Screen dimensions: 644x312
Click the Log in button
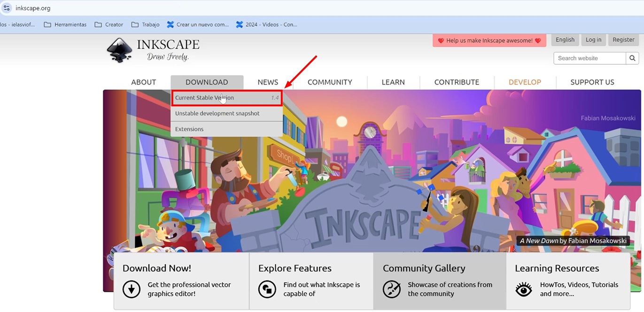[x=593, y=39]
